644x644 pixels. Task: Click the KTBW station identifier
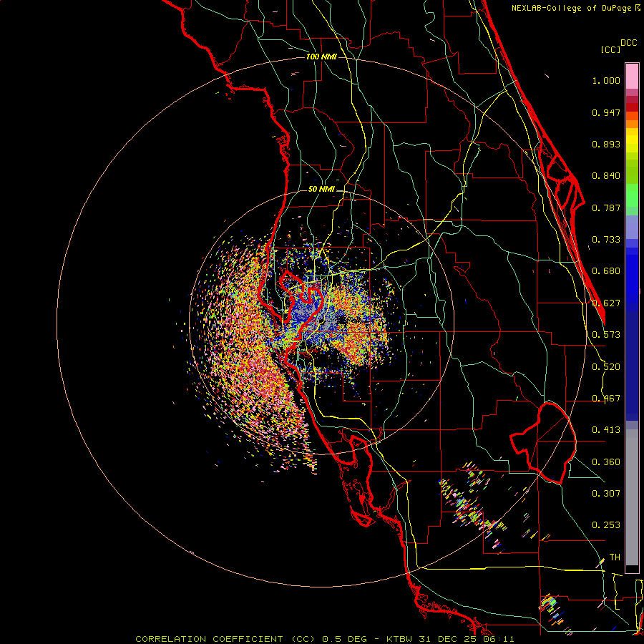401,639
